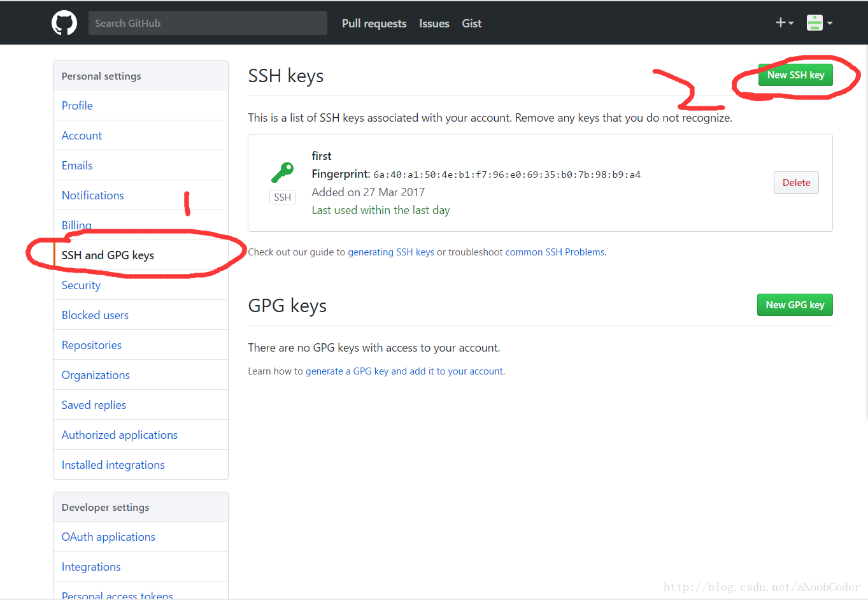The height and width of the screenshot is (600, 868).
Task: Delete the 'first' SSH key
Action: click(796, 183)
